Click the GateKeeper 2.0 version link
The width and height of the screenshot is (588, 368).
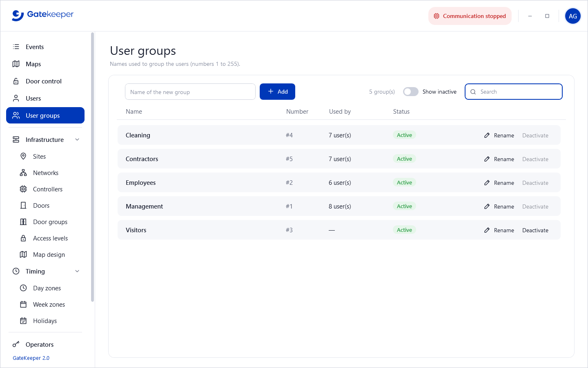coord(31,358)
